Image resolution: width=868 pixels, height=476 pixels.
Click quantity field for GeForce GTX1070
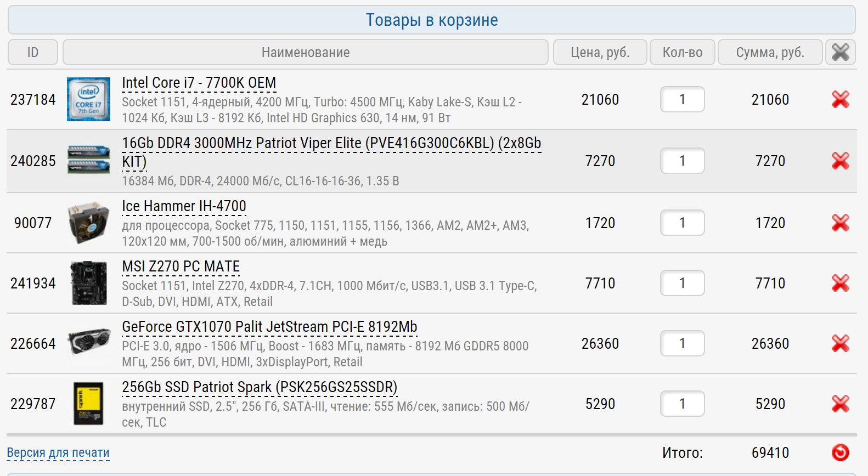click(x=683, y=343)
